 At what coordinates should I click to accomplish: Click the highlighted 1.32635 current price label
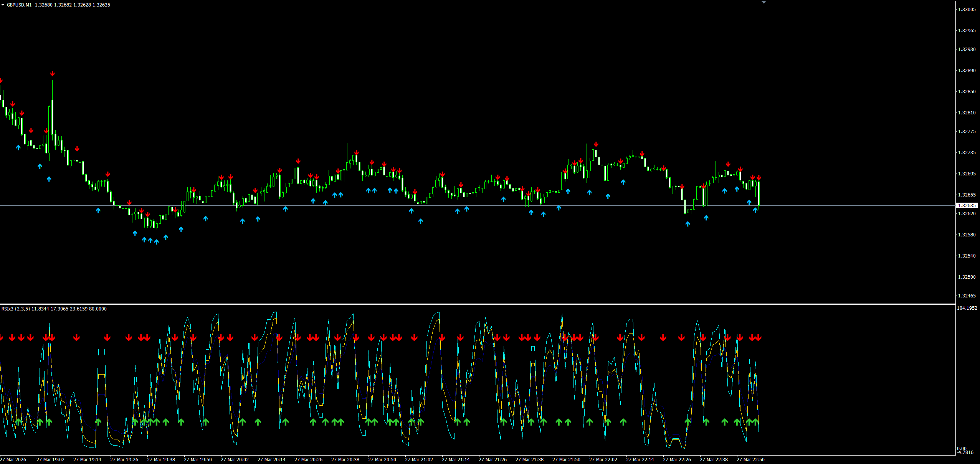966,206
